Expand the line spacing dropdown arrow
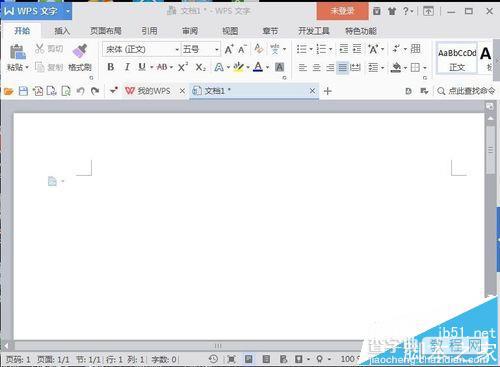Screen dimensions: 500x367 (382, 68)
